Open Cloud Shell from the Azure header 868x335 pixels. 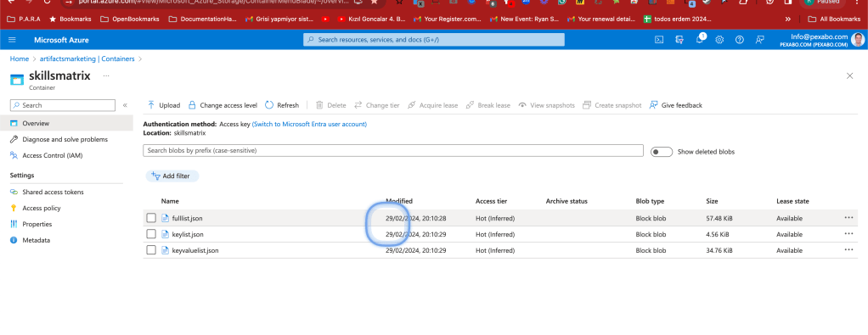[659, 40]
